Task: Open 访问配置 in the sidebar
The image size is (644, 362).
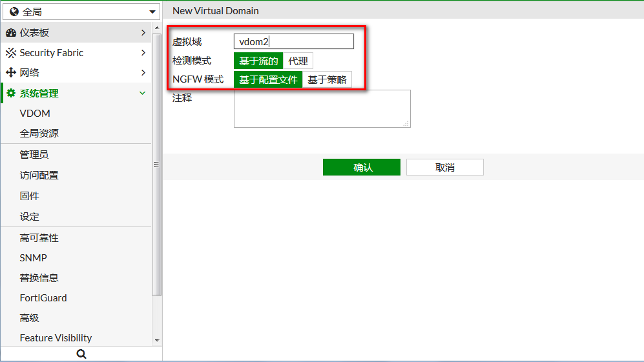Action: coord(39,176)
